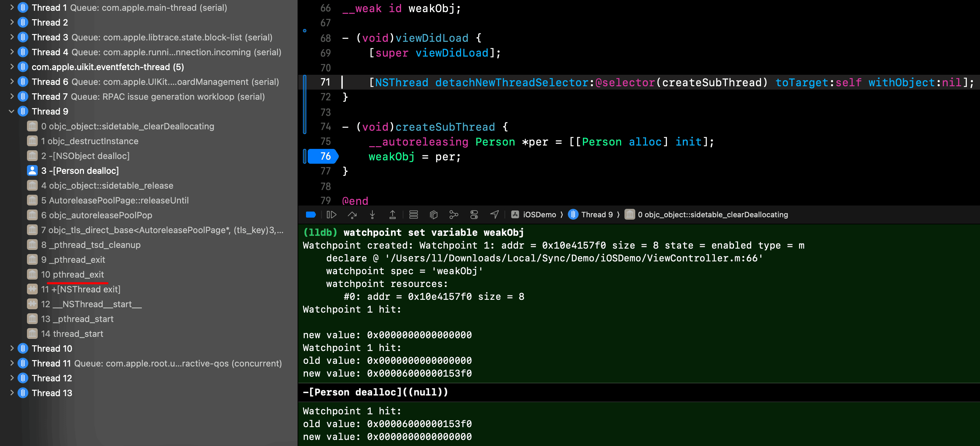Open the Environment Overrides icon
This screenshot has width=980, height=446.
click(474, 215)
